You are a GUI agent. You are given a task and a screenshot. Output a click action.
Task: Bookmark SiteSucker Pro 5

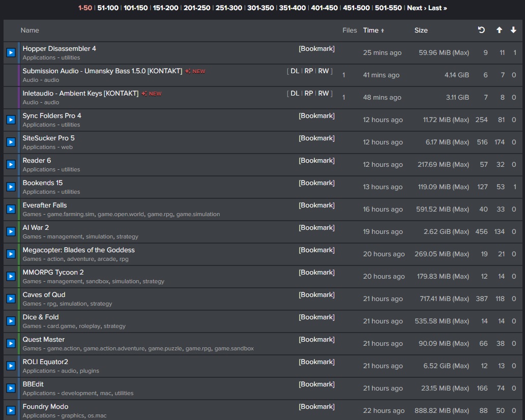click(317, 138)
